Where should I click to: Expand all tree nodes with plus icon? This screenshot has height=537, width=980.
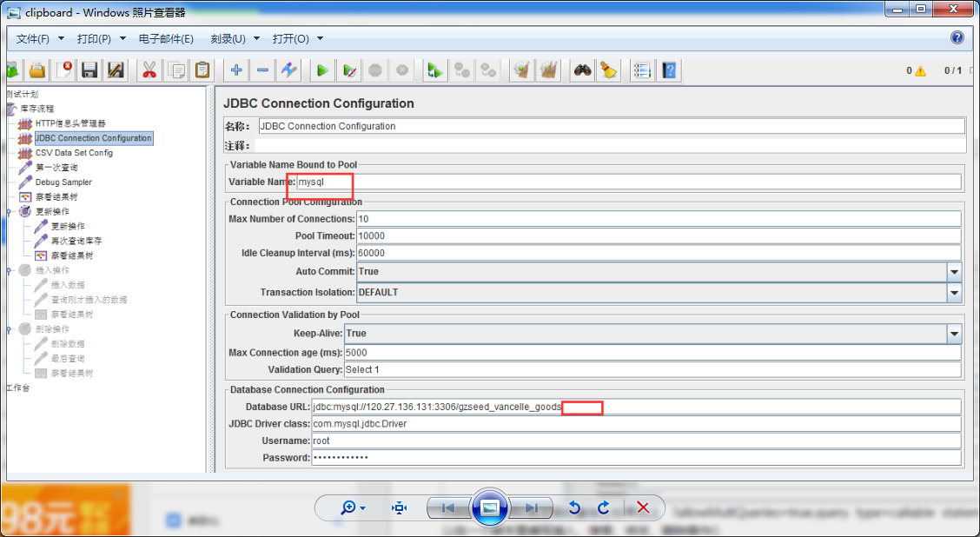(x=235, y=70)
